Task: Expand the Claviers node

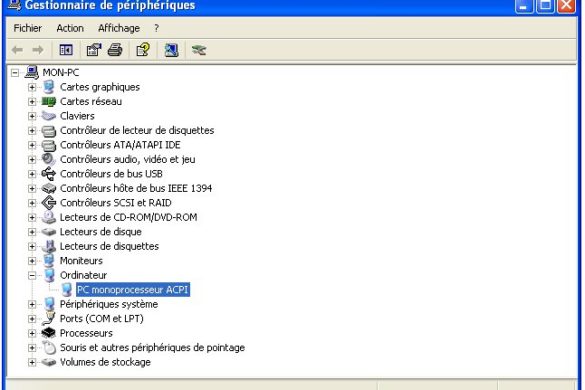Action: coord(32,116)
